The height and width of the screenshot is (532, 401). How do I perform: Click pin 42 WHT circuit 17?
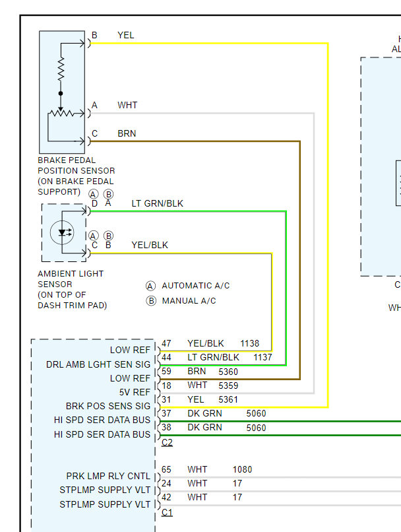coord(202,498)
